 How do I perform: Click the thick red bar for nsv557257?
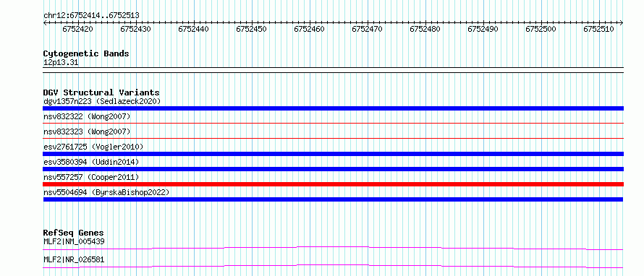click(x=333, y=184)
